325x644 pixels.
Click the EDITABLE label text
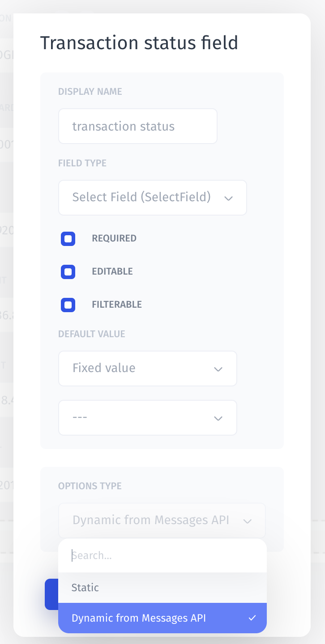click(x=112, y=271)
